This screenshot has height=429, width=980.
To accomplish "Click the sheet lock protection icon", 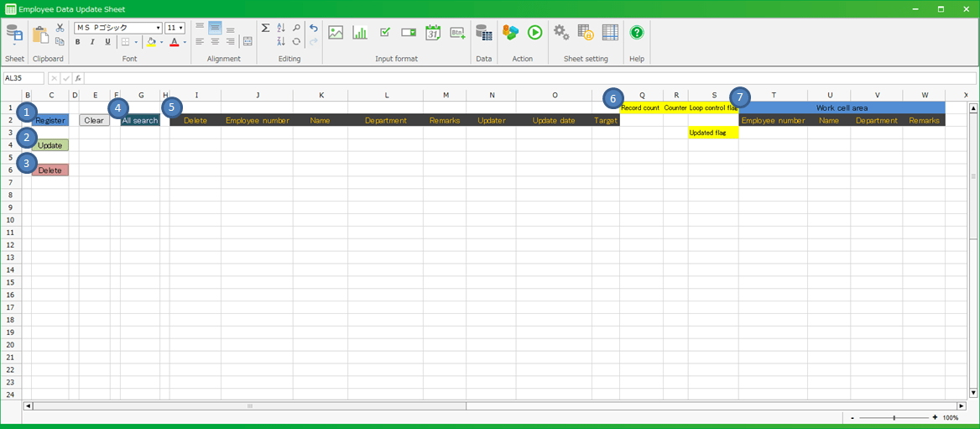I will point(586,33).
